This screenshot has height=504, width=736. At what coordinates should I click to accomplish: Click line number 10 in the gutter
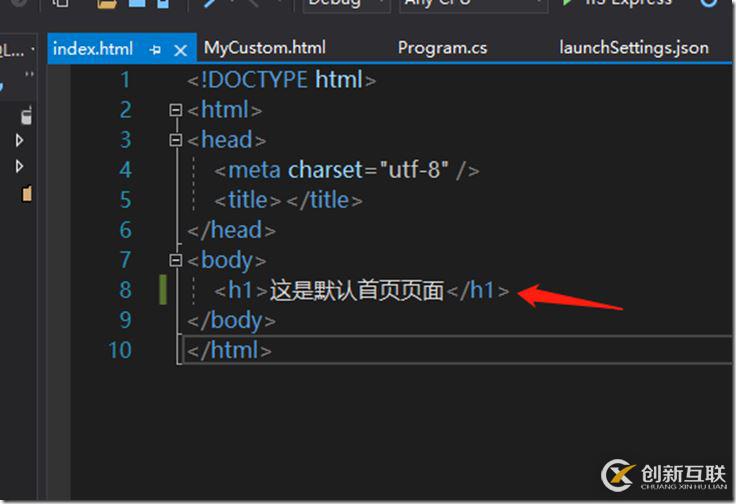pos(120,351)
